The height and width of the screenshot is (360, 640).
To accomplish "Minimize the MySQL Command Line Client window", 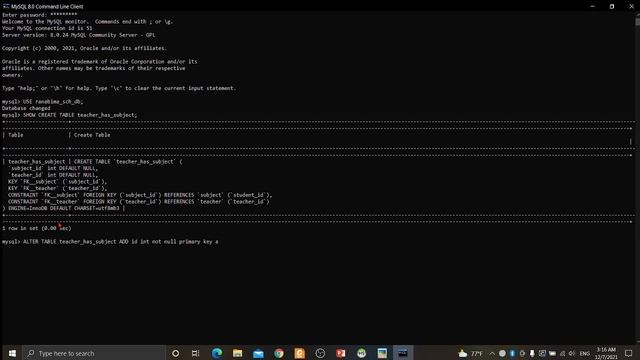I will (592, 6).
